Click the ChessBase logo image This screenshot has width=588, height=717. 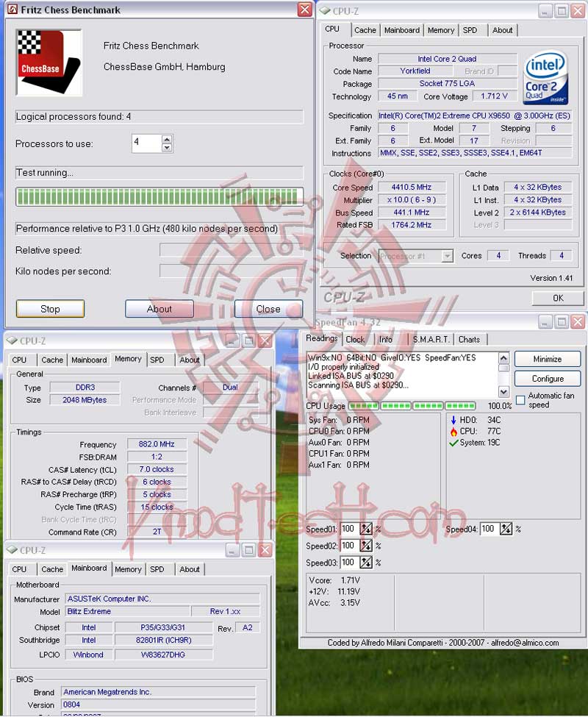[49, 63]
